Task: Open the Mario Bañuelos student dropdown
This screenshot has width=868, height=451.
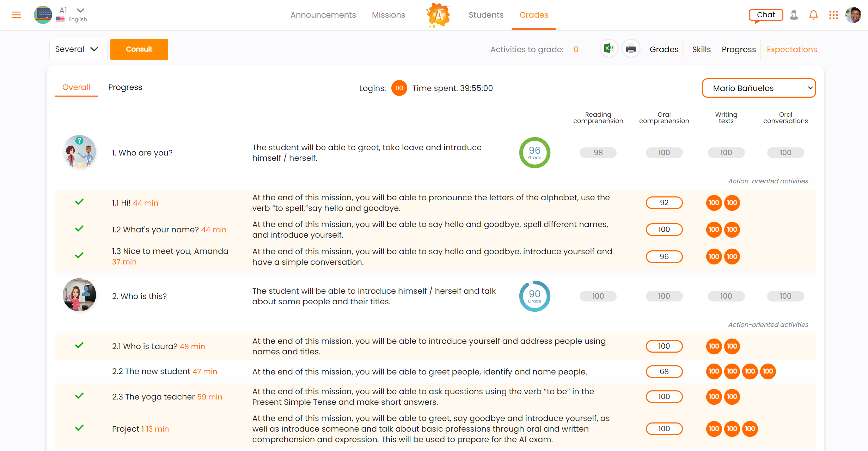Action: (759, 88)
